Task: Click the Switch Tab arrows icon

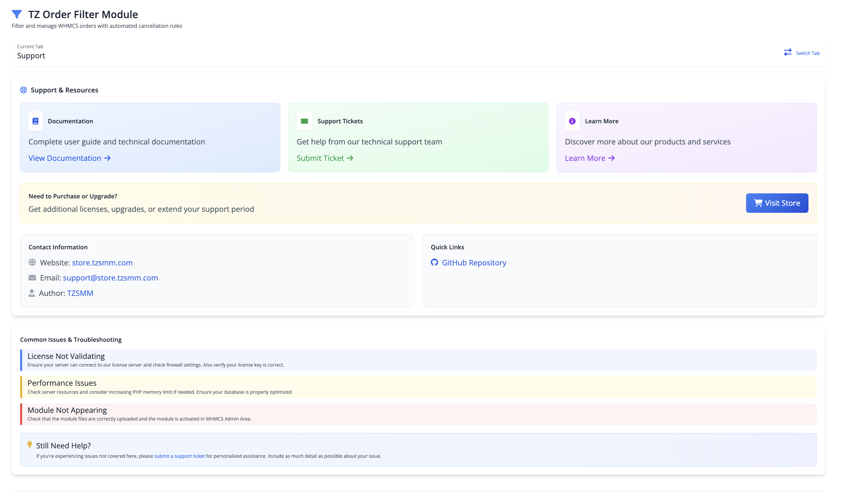Action: point(788,52)
